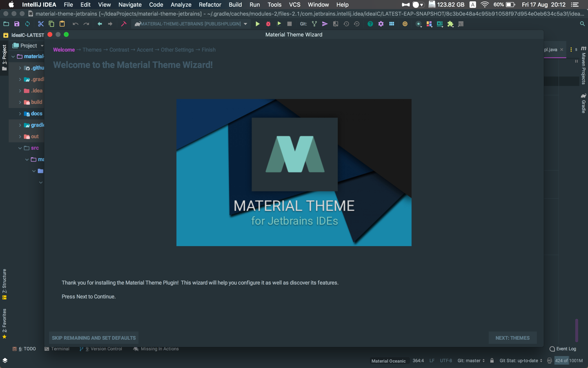
Task: Collapse the src folder node
Action: [x=20, y=148]
